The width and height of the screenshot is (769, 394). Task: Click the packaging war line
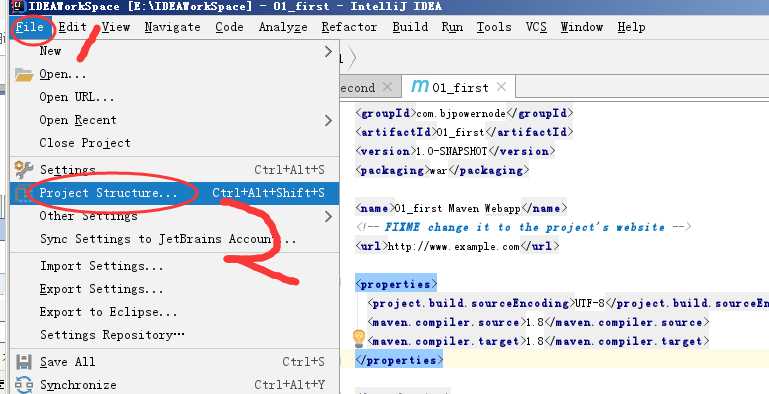coord(442,170)
